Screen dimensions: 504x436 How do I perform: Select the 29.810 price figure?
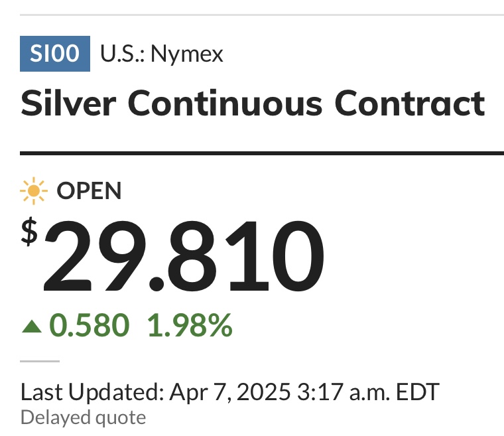[184, 256]
